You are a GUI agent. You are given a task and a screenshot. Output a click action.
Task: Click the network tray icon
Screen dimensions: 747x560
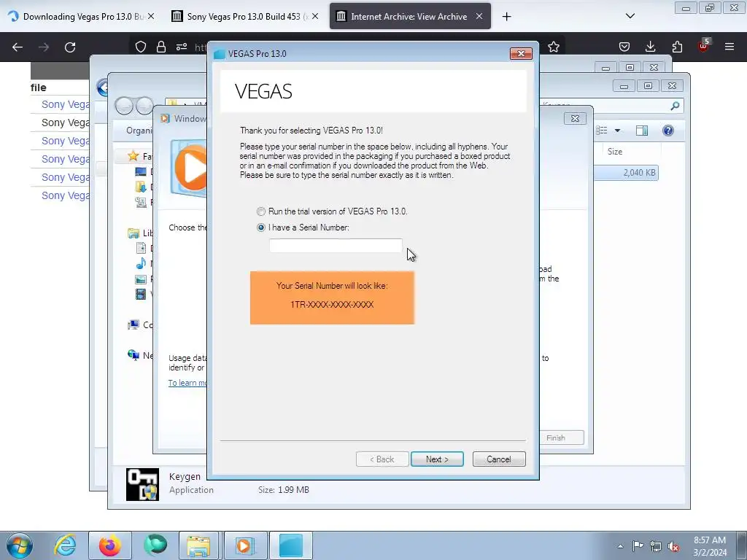coord(656,546)
